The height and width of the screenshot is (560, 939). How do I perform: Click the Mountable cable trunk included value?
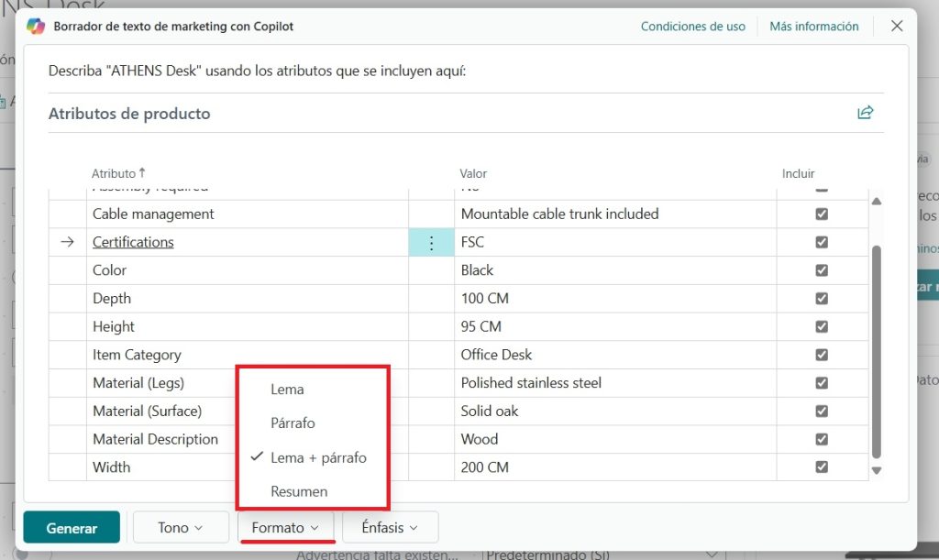coord(615,214)
